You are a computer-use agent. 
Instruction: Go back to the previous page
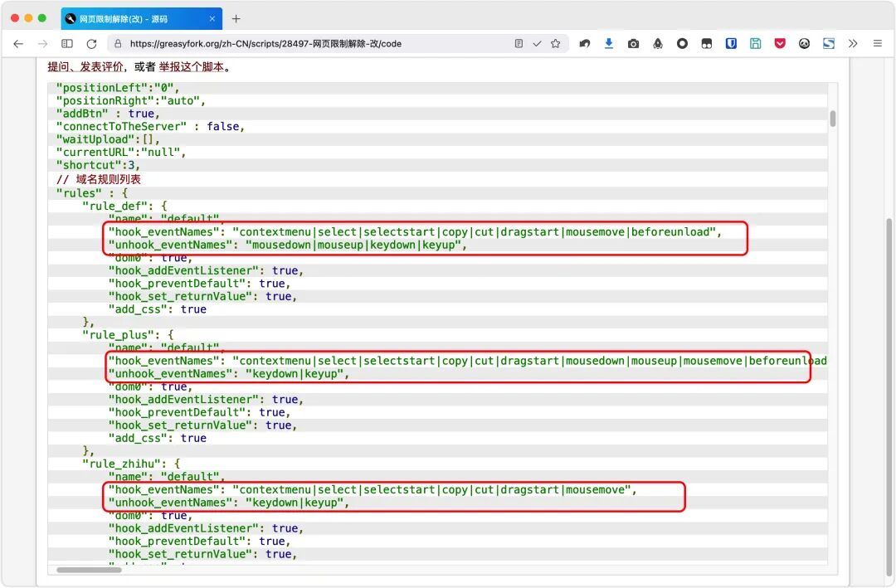(18, 43)
